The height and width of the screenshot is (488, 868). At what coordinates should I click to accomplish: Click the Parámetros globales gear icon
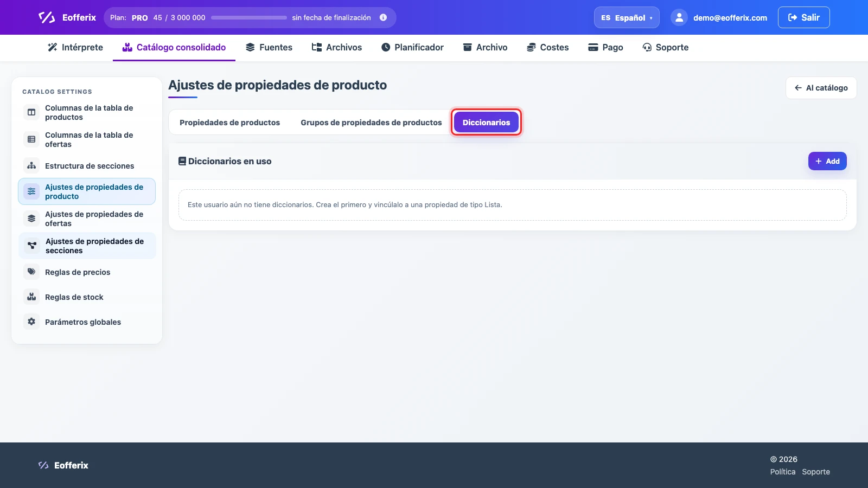coord(31,322)
